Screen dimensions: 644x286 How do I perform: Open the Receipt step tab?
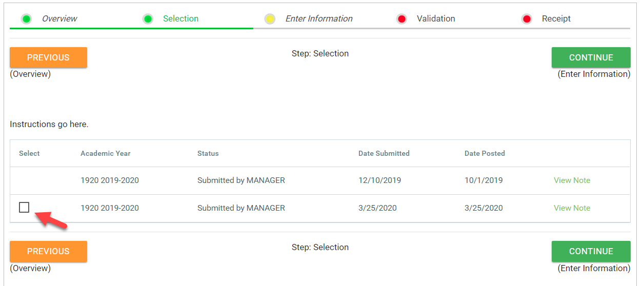[556, 19]
